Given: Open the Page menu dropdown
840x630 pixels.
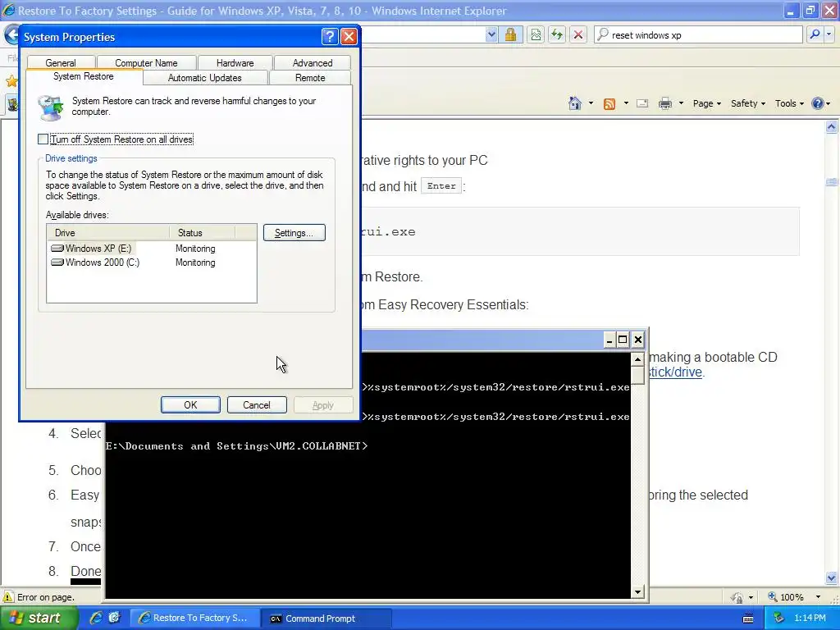Looking at the screenshot, I should (x=706, y=103).
